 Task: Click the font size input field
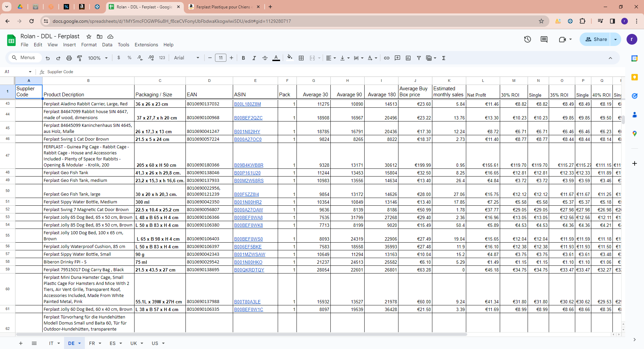coord(220,58)
